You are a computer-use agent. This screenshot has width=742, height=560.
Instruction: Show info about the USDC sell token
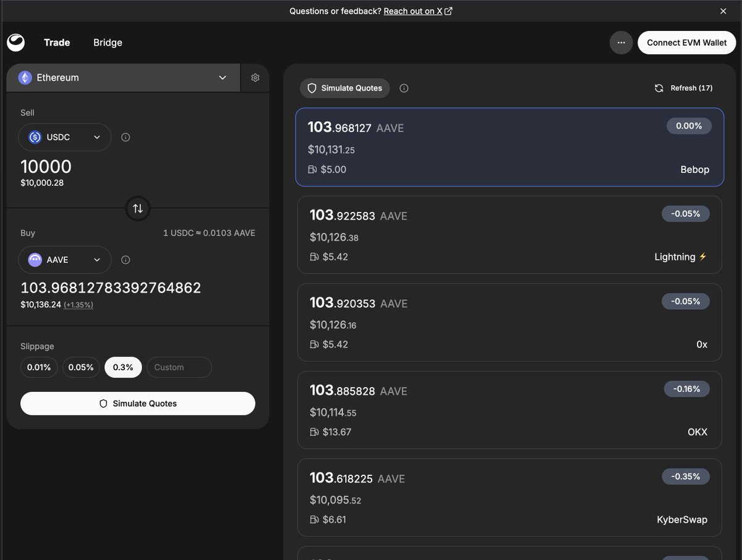point(126,137)
